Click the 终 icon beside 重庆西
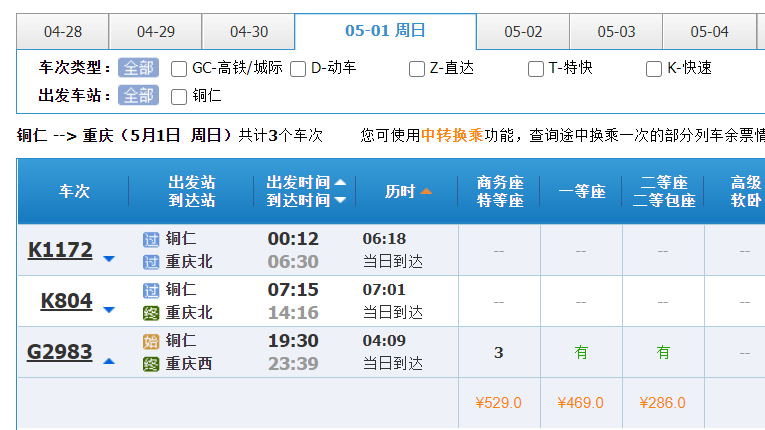765x430 pixels. click(x=151, y=364)
